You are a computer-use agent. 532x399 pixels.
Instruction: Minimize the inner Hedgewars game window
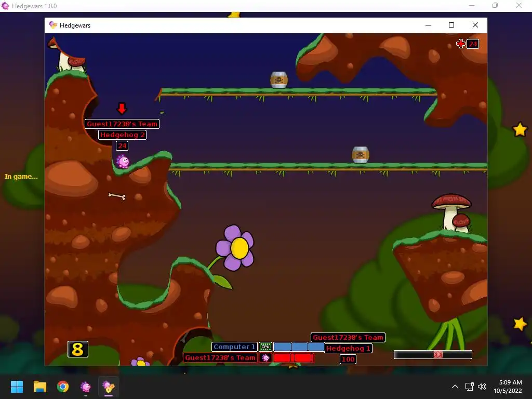click(428, 25)
